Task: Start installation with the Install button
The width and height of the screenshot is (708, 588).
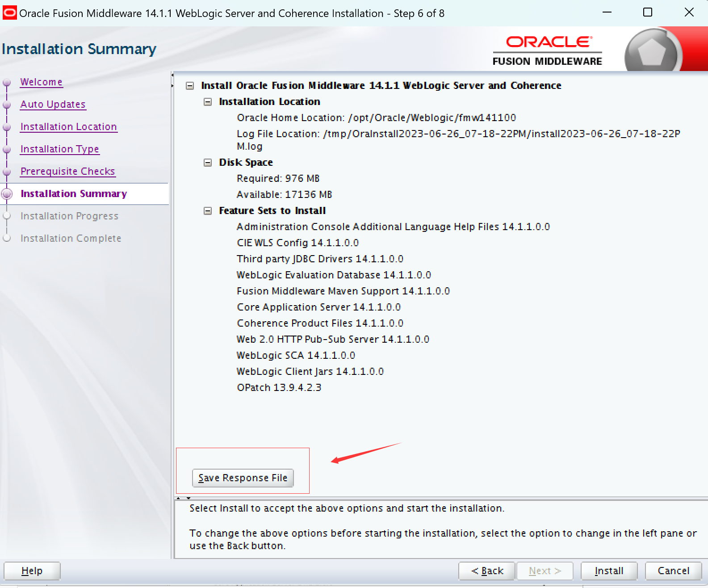Action: pos(609,571)
